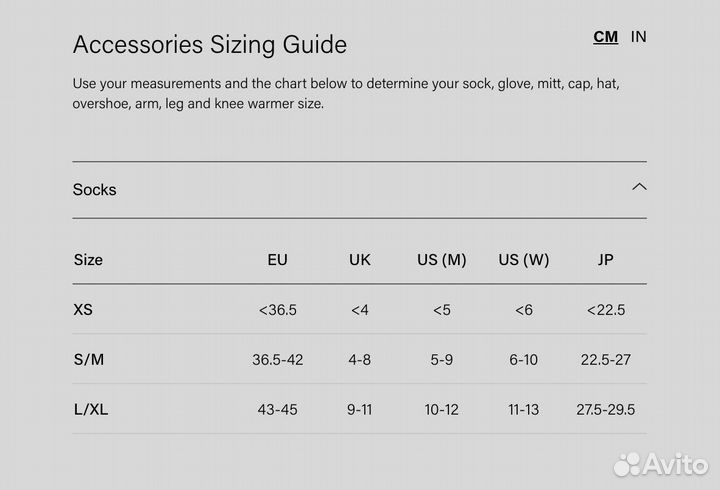Select the UK column header
The width and height of the screenshot is (720, 490).
click(x=360, y=260)
